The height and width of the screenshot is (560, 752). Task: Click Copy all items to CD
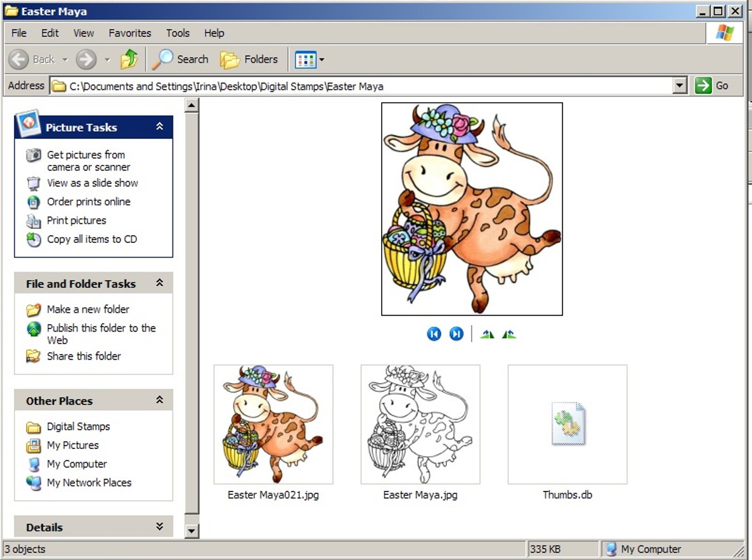point(92,239)
